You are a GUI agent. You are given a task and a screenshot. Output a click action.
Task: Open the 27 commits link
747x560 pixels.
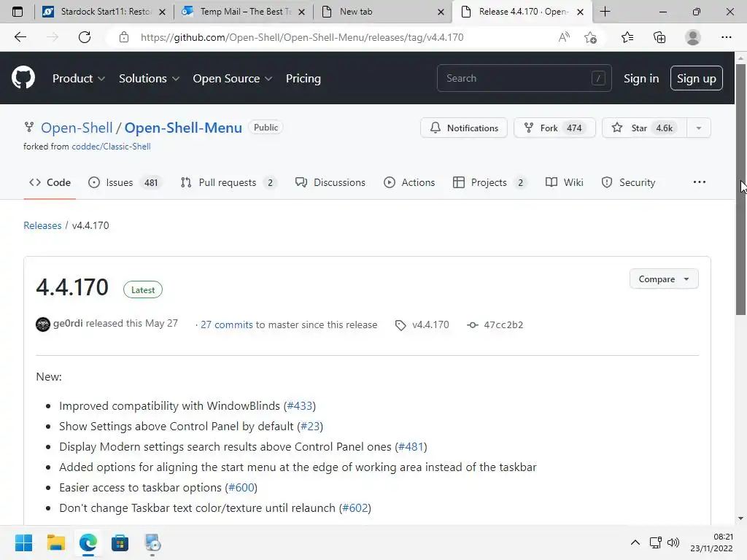pyautogui.click(x=227, y=324)
